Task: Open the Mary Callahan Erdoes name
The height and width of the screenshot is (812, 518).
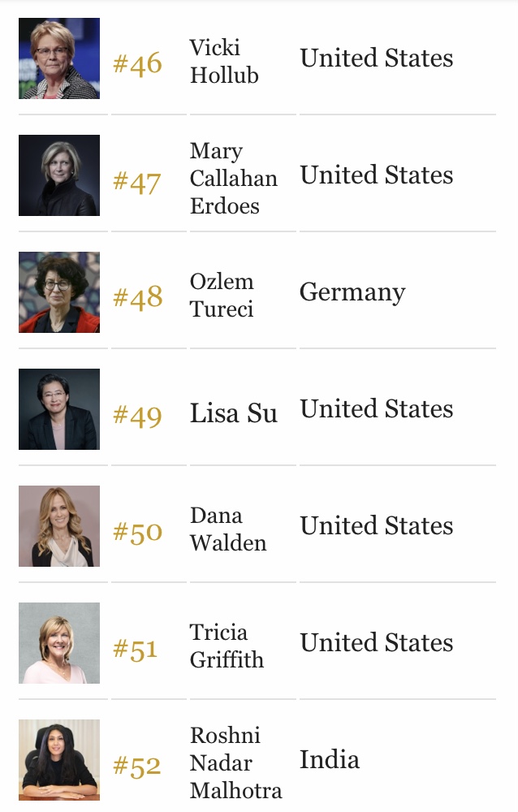Action: [x=233, y=178]
